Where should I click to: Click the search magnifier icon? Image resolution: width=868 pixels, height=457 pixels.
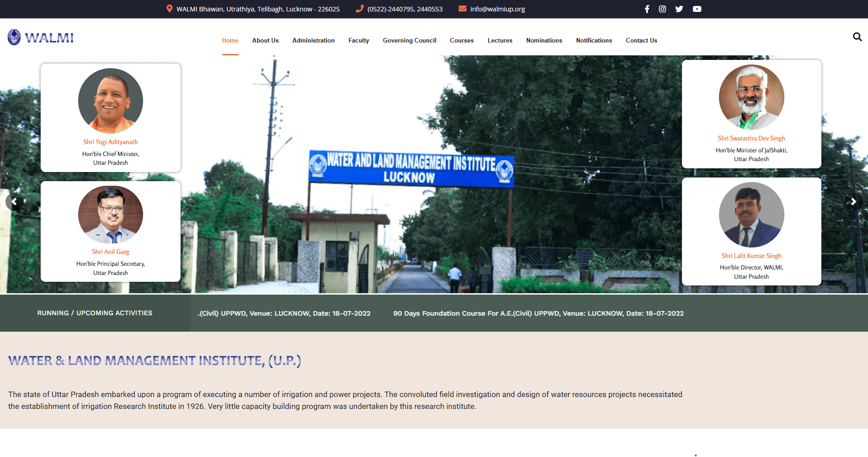coord(857,37)
